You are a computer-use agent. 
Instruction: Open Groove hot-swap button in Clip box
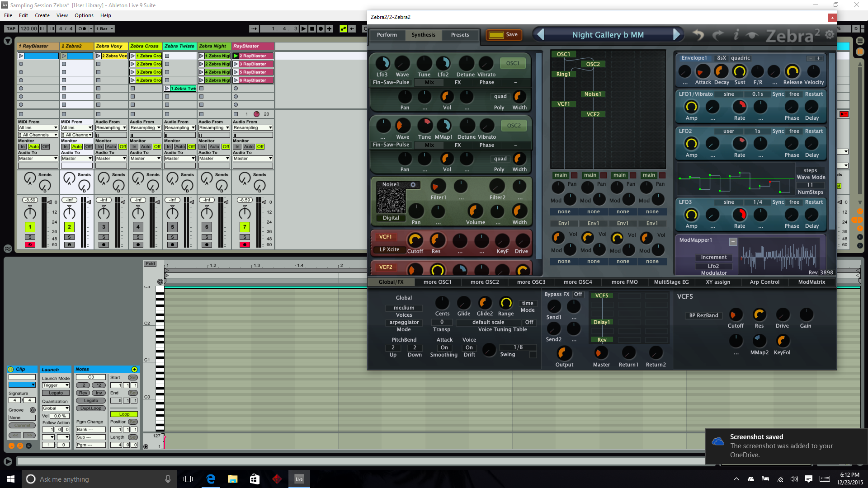[x=33, y=410]
